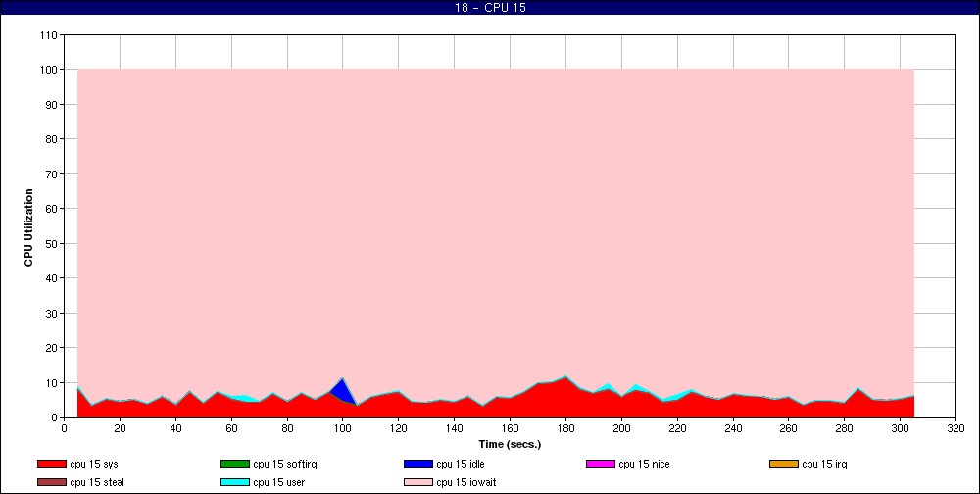Click the x-axis tick label 200

pyautogui.click(x=621, y=429)
